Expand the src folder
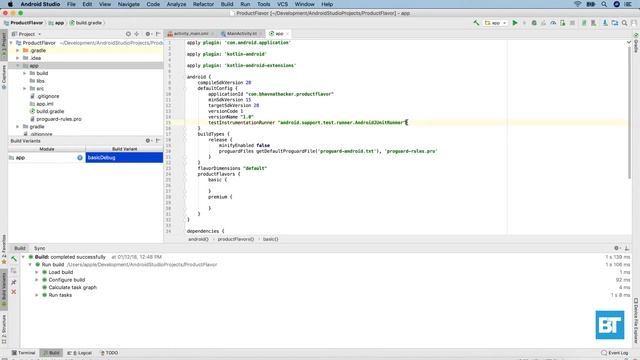The image size is (640, 360). (24, 89)
